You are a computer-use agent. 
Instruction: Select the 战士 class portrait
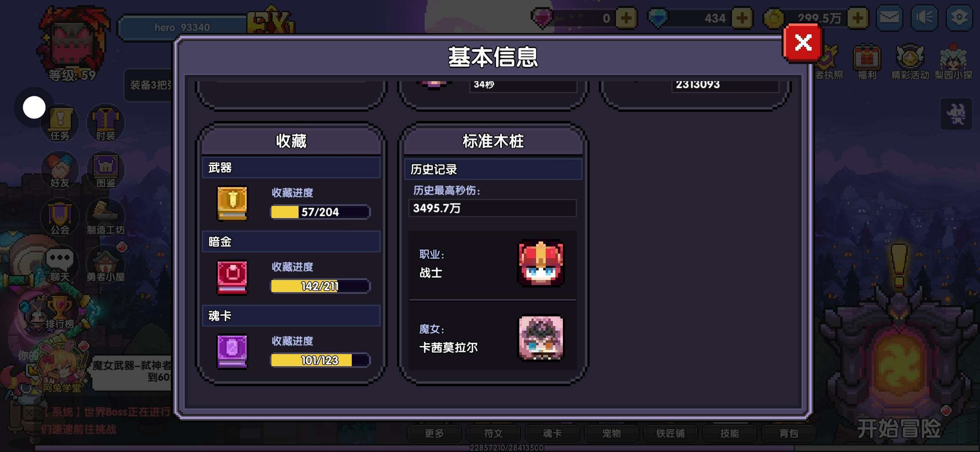pos(541,263)
